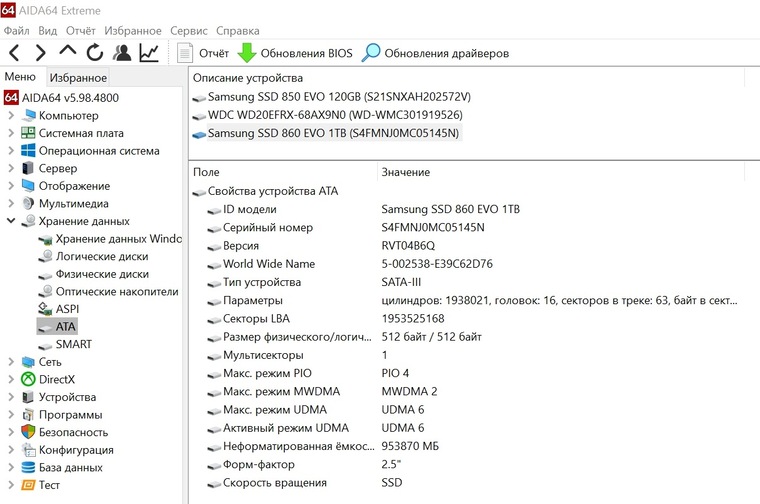Open Оптические накопители item
The height and width of the screenshot is (504, 760).
[109, 291]
